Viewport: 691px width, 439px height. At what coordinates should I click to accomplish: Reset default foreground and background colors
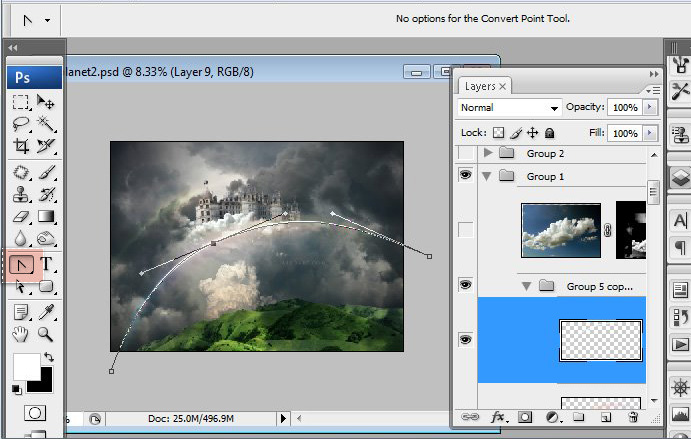16,390
